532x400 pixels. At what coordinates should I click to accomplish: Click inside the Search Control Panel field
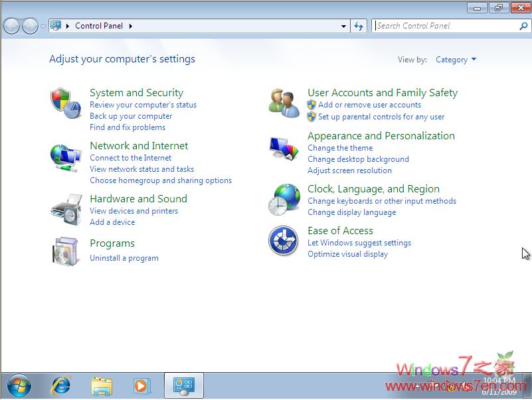(445, 26)
